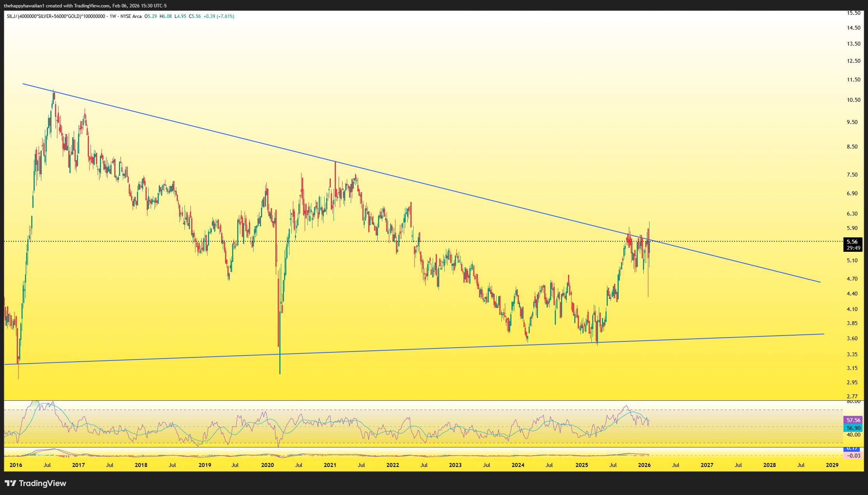Image resolution: width=868 pixels, height=495 pixels.
Task: Click the NYSE Arca exchange label
Action: coord(131,16)
